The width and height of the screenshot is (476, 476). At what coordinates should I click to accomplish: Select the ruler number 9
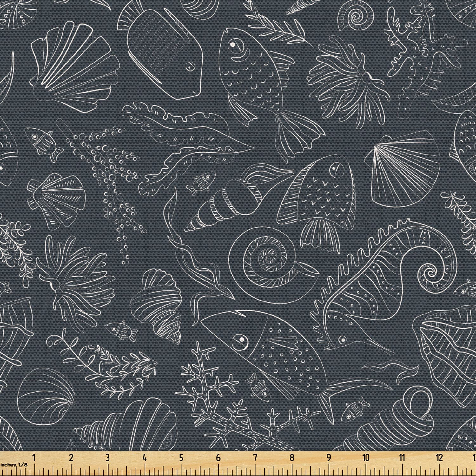coord(329,458)
